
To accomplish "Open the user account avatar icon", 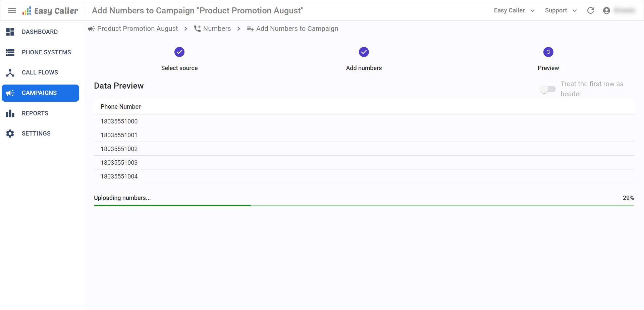I will pyautogui.click(x=606, y=10).
